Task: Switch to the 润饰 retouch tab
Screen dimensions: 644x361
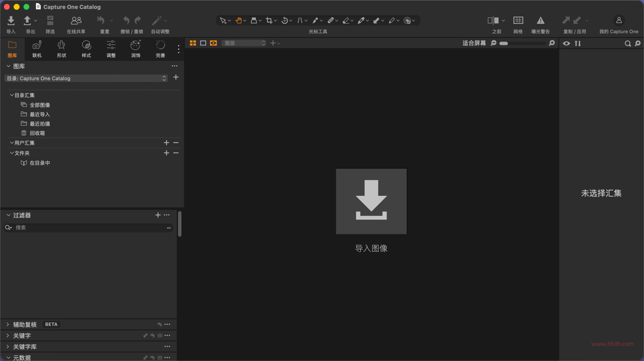Action: 136,49
